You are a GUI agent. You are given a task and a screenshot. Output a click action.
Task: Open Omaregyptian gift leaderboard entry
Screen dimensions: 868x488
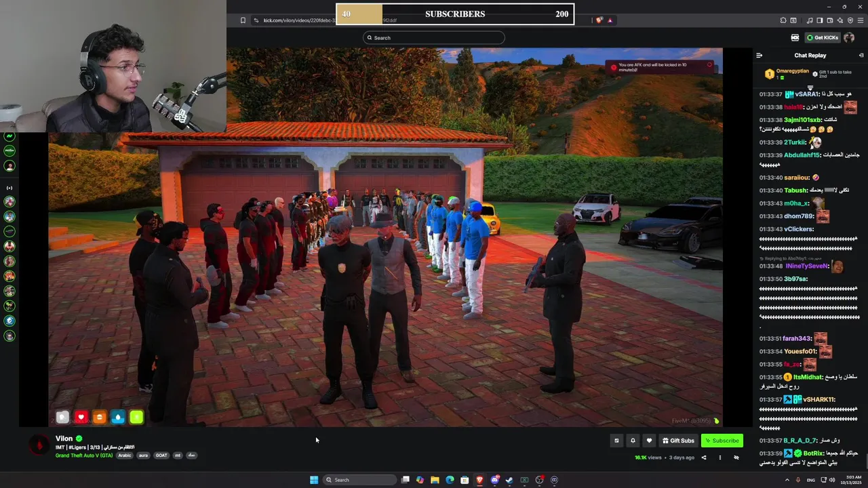pos(787,73)
